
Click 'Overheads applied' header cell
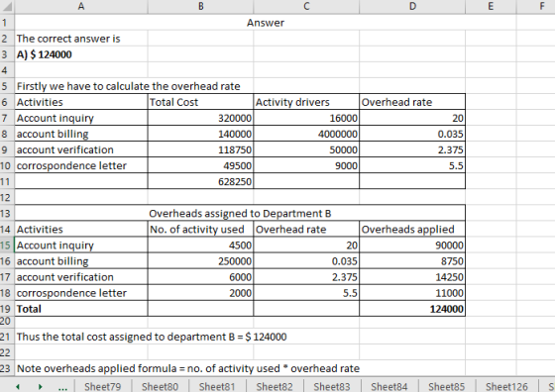tap(412, 230)
